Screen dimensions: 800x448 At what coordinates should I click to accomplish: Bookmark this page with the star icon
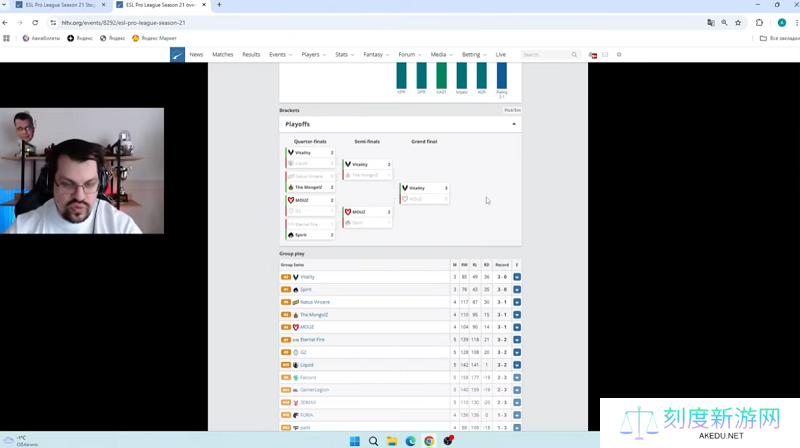[738, 22]
